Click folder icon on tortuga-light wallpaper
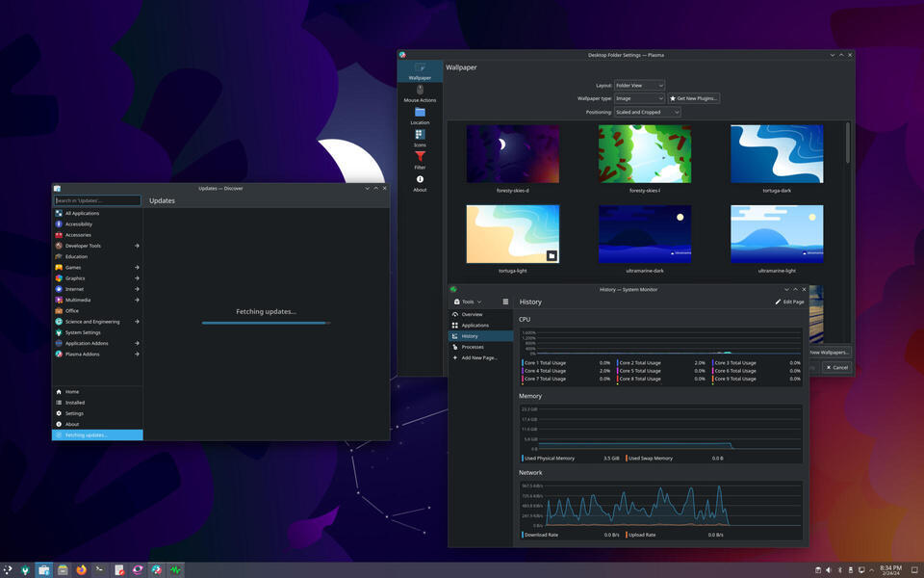Viewport: 924px width, 578px height. point(552,255)
